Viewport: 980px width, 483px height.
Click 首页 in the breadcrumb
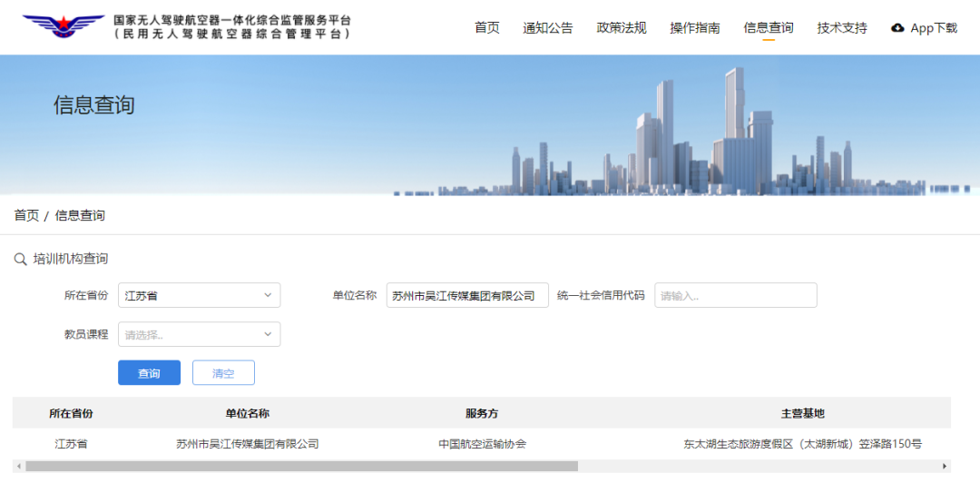[26, 216]
